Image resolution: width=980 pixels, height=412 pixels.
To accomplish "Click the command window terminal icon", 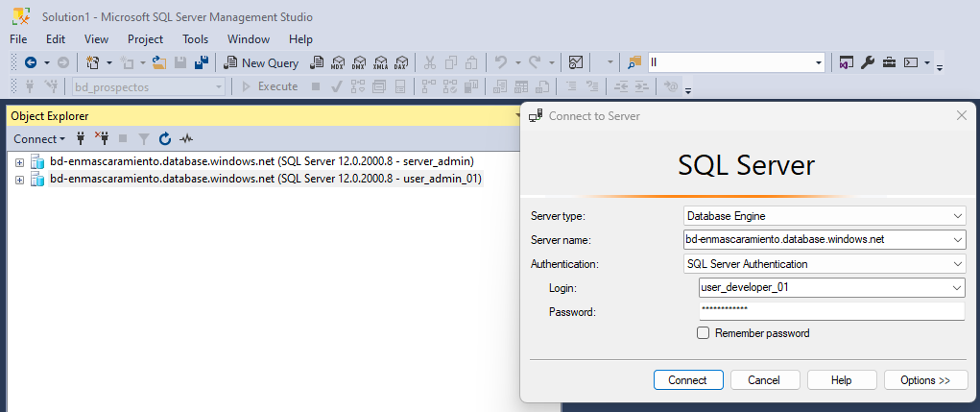I will coord(912,62).
